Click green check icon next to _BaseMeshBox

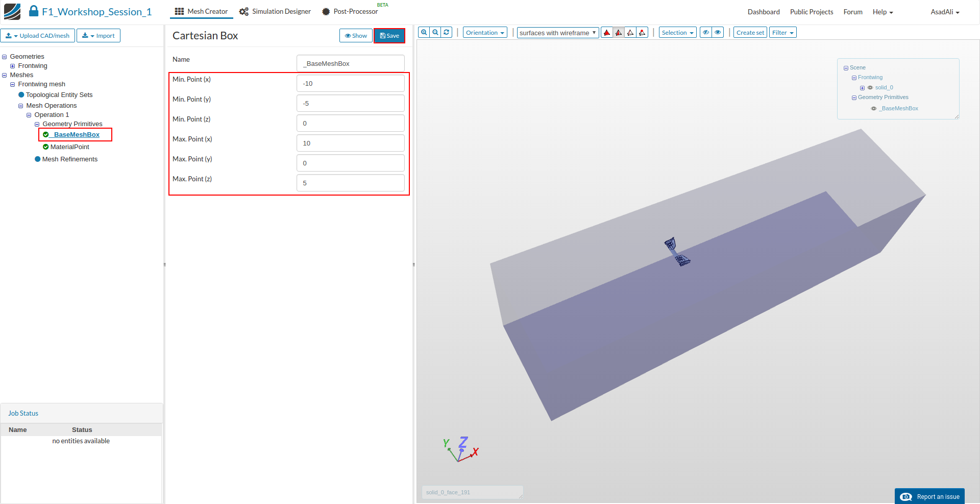coord(46,135)
